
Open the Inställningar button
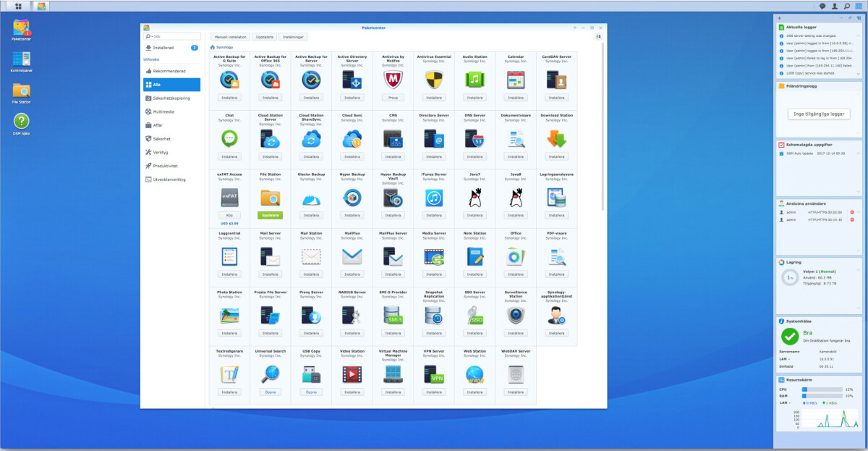294,36
